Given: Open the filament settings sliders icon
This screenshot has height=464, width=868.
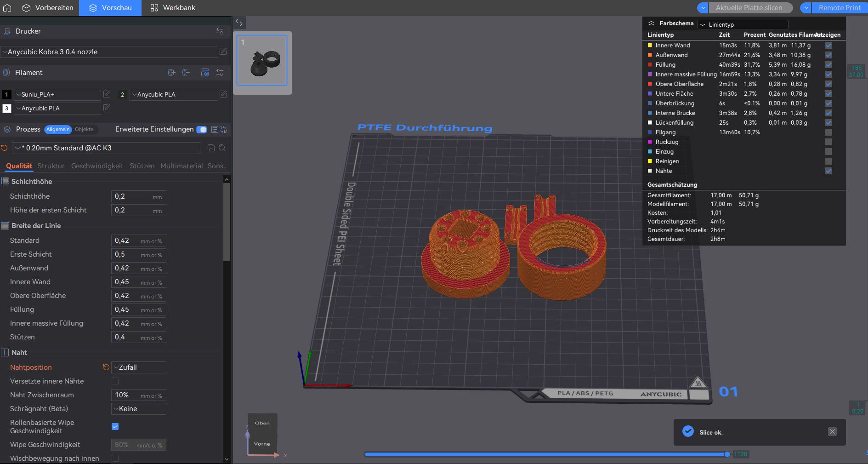Looking at the screenshot, I should [220, 73].
